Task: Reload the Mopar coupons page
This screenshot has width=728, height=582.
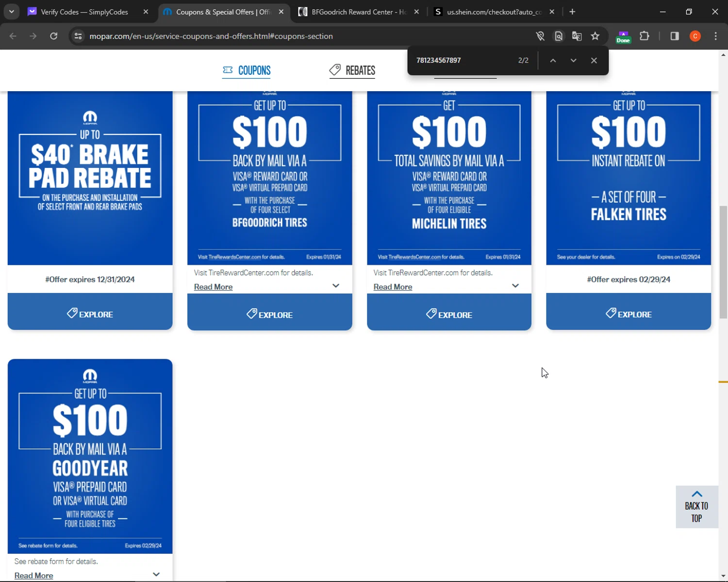Action: (x=54, y=36)
